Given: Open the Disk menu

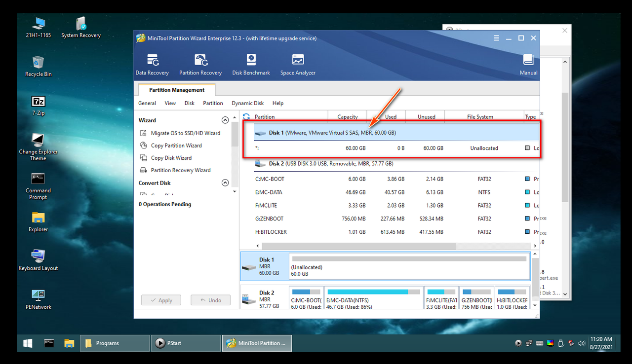Looking at the screenshot, I should point(190,103).
